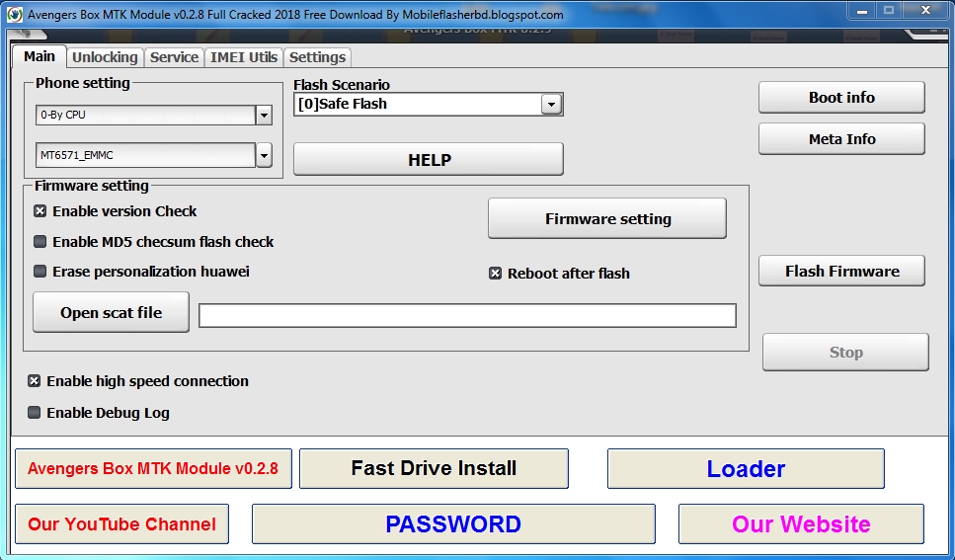Switch to the IMEI Utils tab
Image resolution: width=955 pixels, height=560 pixels.
pyautogui.click(x=244, y=57)
